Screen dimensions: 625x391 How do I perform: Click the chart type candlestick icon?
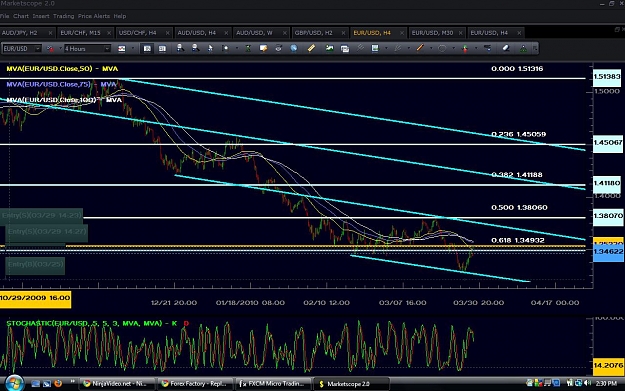[x=122, y=49]
